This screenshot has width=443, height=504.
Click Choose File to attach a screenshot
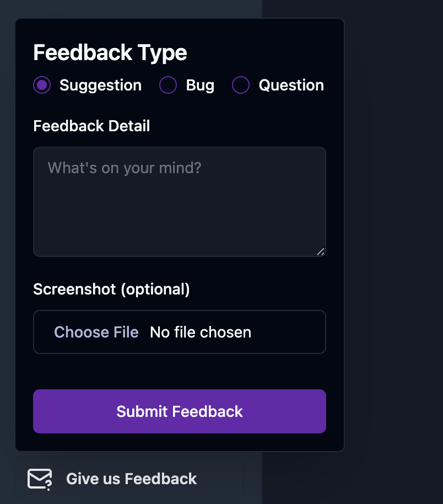pos(96,332)
